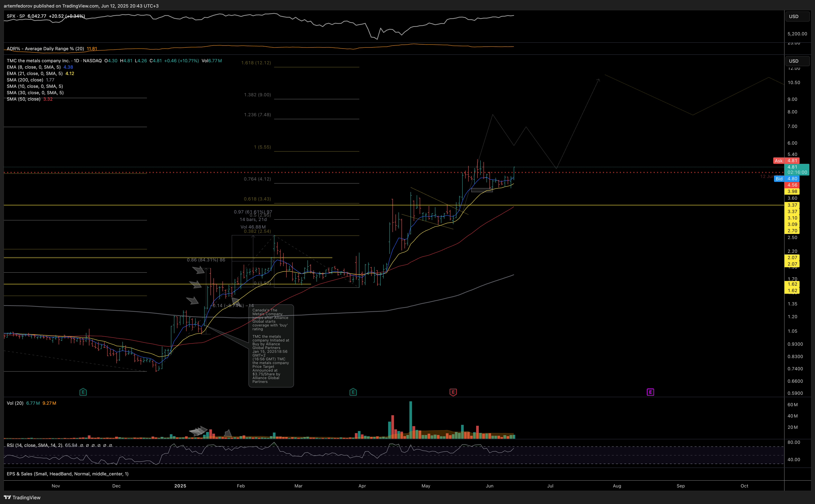Select the SMA (30, close) indicator legend

pyautogui.click(x=35, y=93)
